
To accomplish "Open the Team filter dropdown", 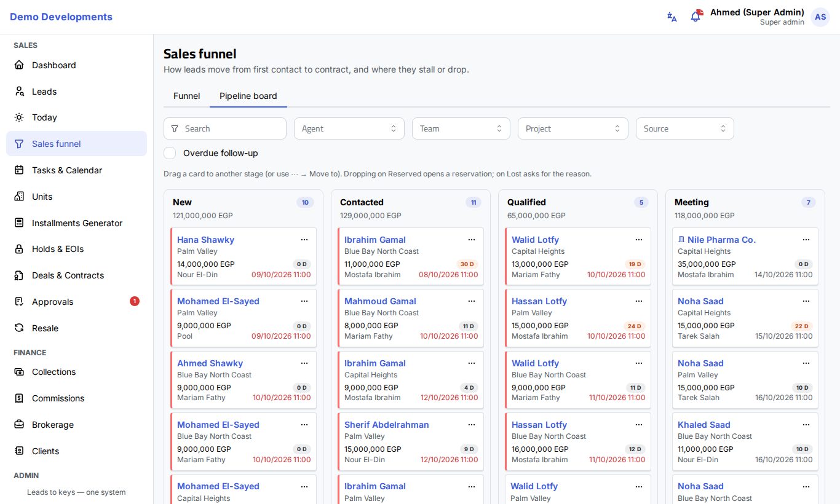I will 461,128.
